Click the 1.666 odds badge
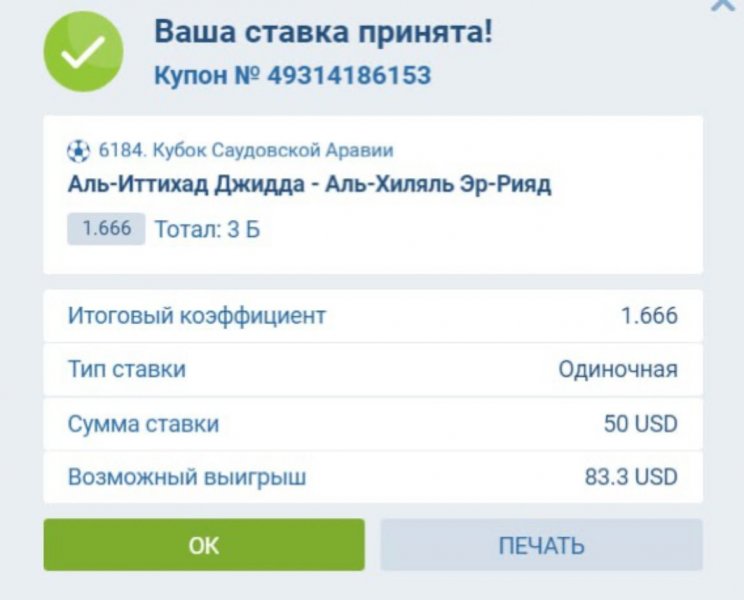744x600 pixels. (106, 229)
